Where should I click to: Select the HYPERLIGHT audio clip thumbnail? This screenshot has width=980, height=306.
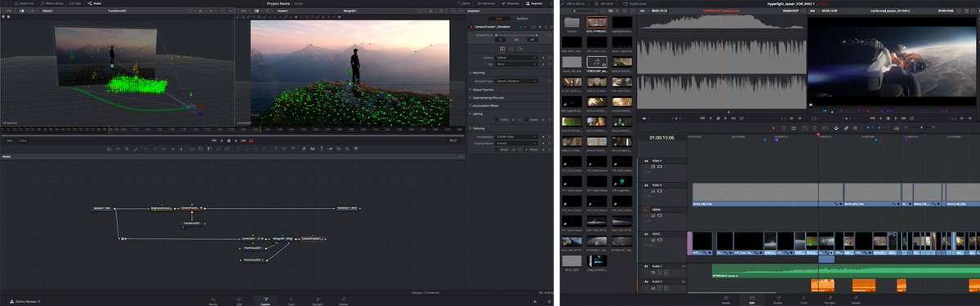point(597,61)
